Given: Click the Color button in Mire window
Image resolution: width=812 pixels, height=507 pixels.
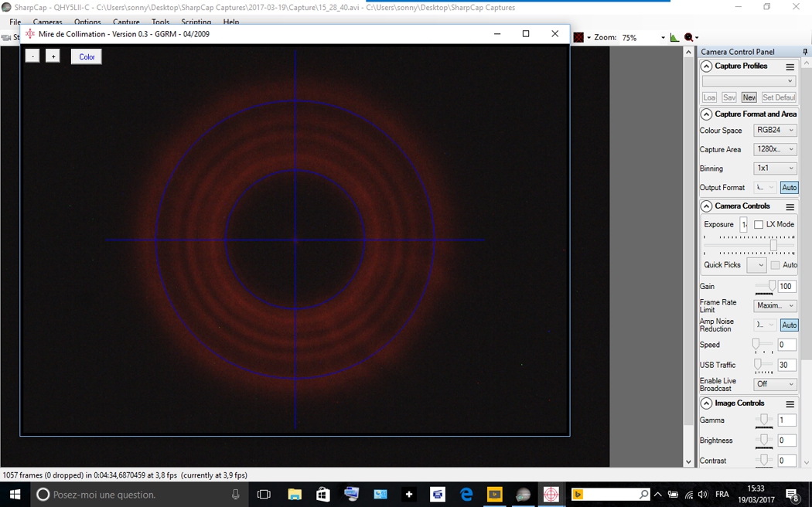Looking at the screenshot, I should (x=87, y=56).
